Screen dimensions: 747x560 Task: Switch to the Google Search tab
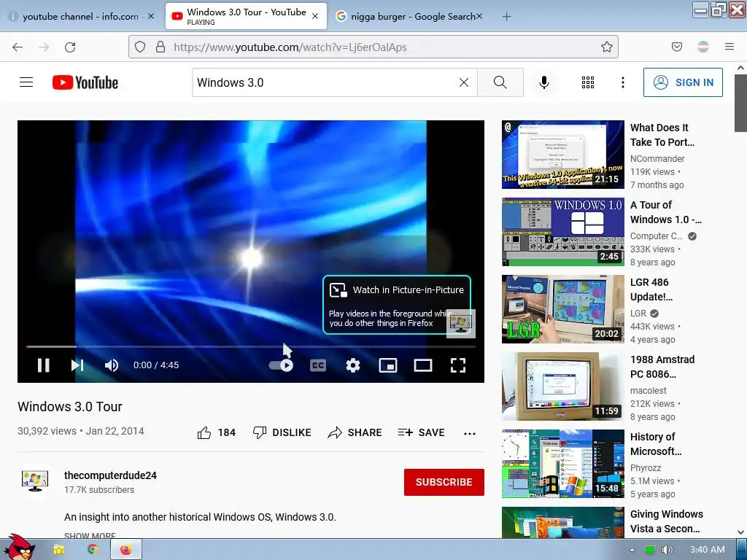click(409, 16)
